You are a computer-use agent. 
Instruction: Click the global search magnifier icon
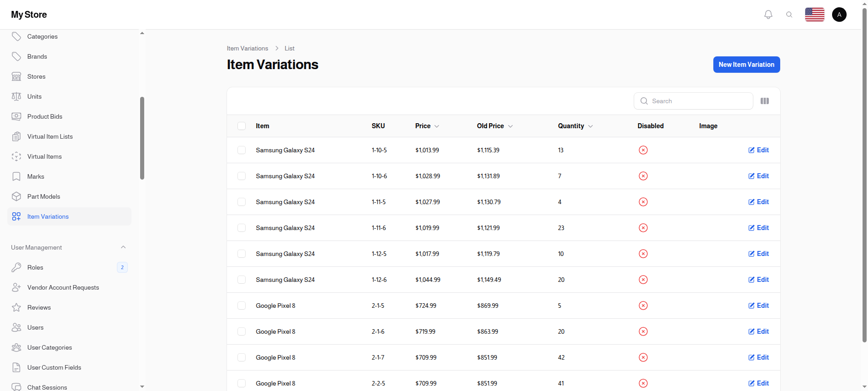tap(789, 15)
